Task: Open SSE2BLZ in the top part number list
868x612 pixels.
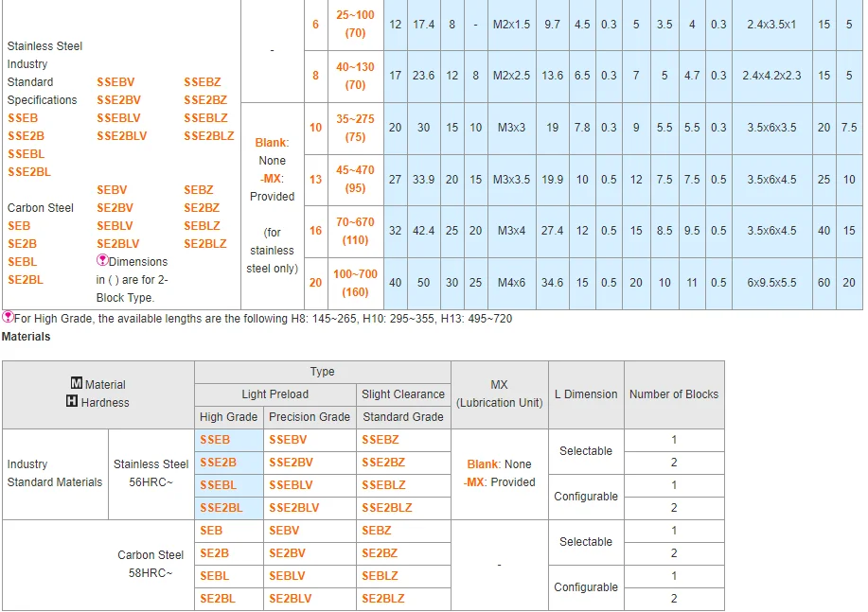Action: 208,136
